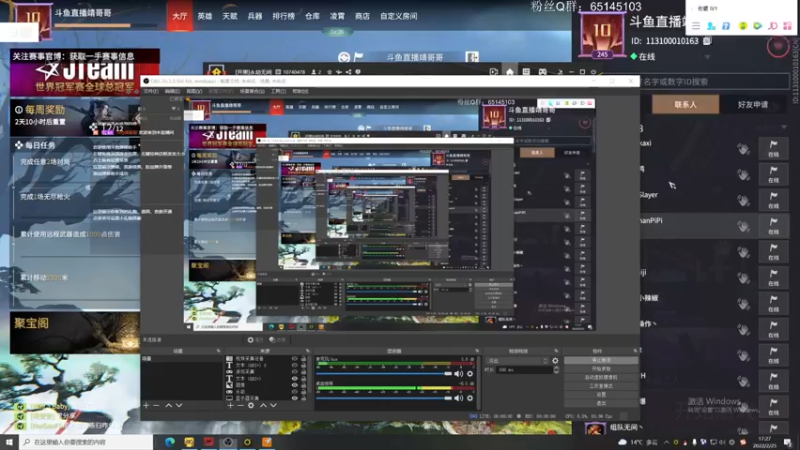Click 工作室模式 in OBS controls

(601, 386)
